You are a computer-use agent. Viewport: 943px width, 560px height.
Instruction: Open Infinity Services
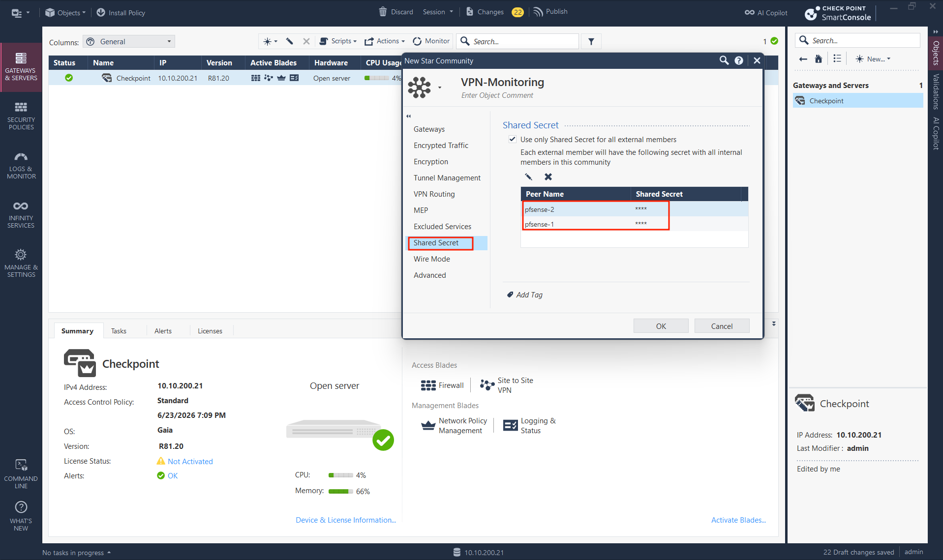click(x=21, y=214)
